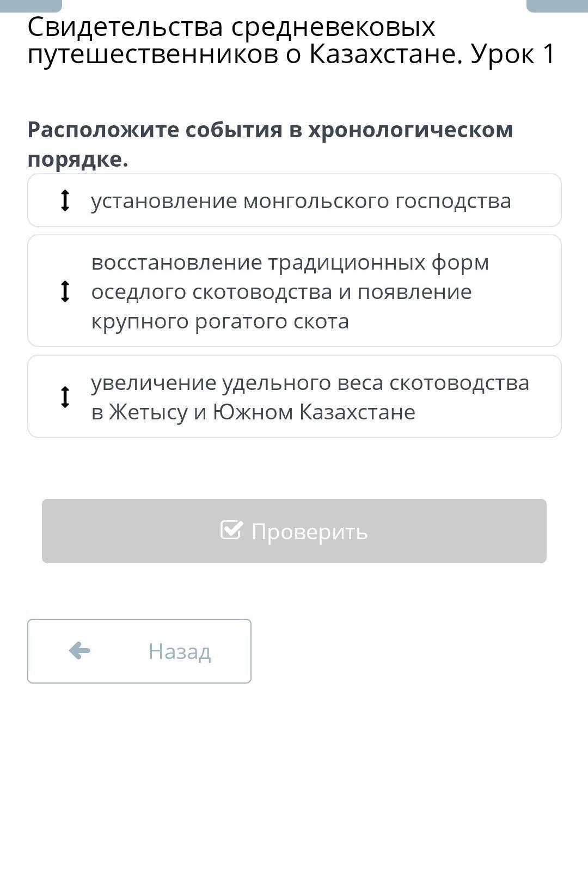Click the lesson title Свидетельства средневековых путешественников

point(231,27)
